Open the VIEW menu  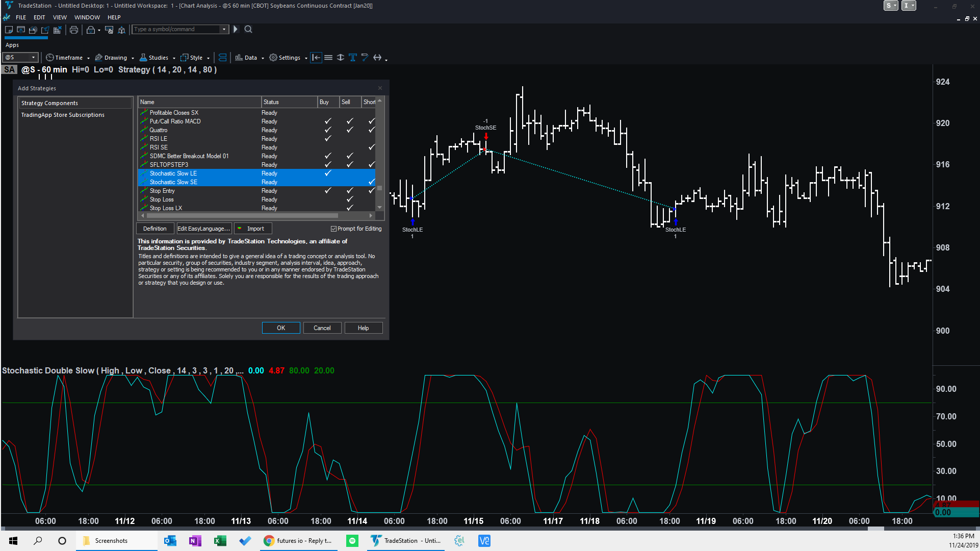click(x=60, y=17)
